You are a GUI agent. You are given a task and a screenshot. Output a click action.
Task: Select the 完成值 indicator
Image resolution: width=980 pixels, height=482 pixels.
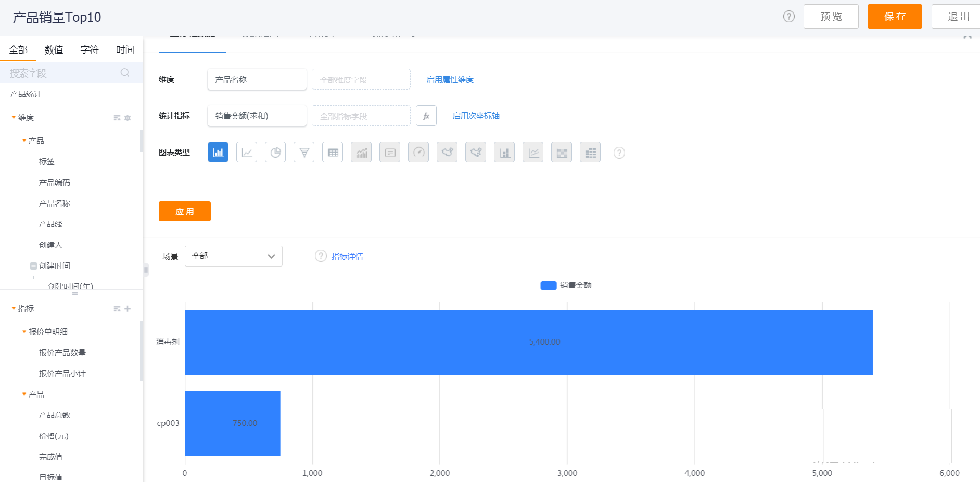tap(50, 457)
